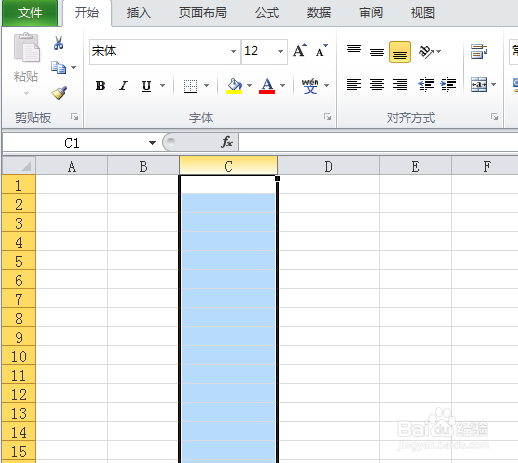Select row 10 header

[19, 356]
